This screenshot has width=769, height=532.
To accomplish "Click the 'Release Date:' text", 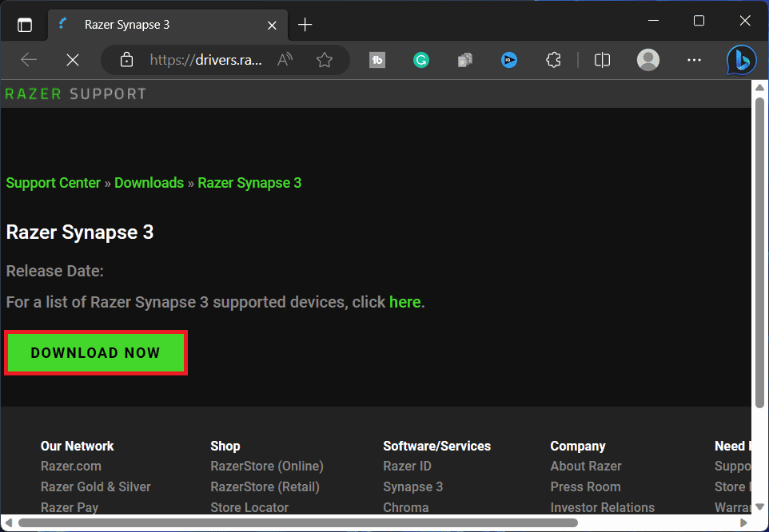I will tap(55, 271).
